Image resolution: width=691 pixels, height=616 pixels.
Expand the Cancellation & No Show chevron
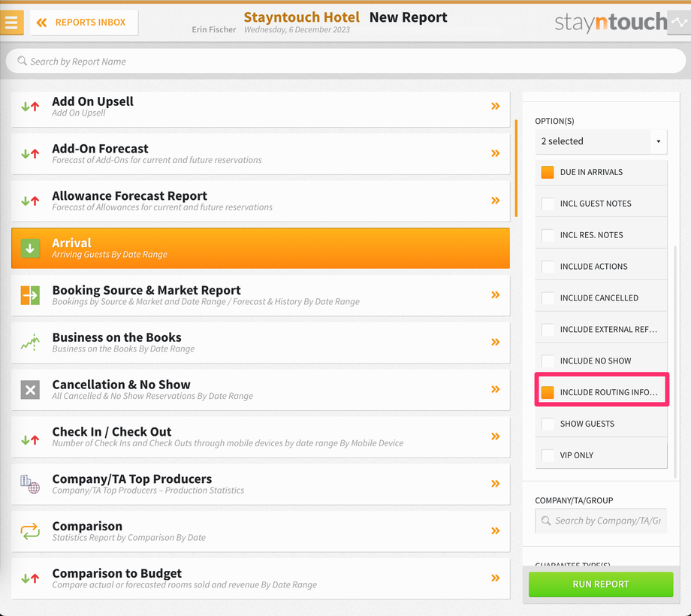pos(495,389)
